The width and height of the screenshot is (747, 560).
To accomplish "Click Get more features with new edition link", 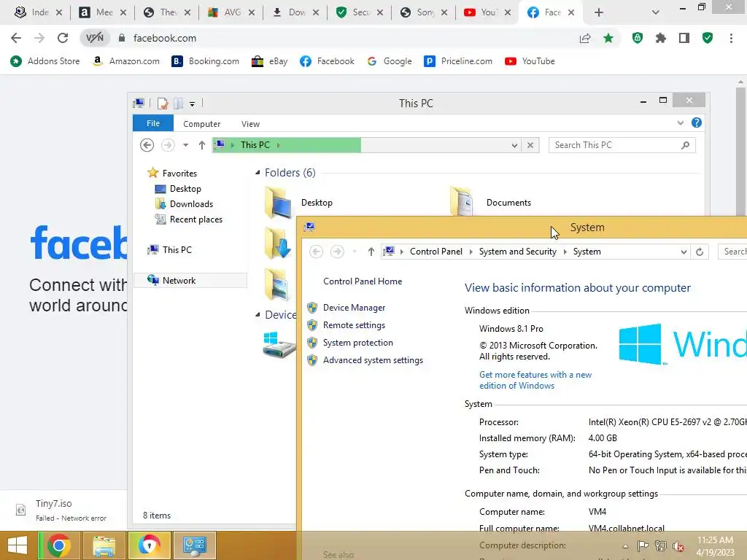I will (x=535, y=380).
